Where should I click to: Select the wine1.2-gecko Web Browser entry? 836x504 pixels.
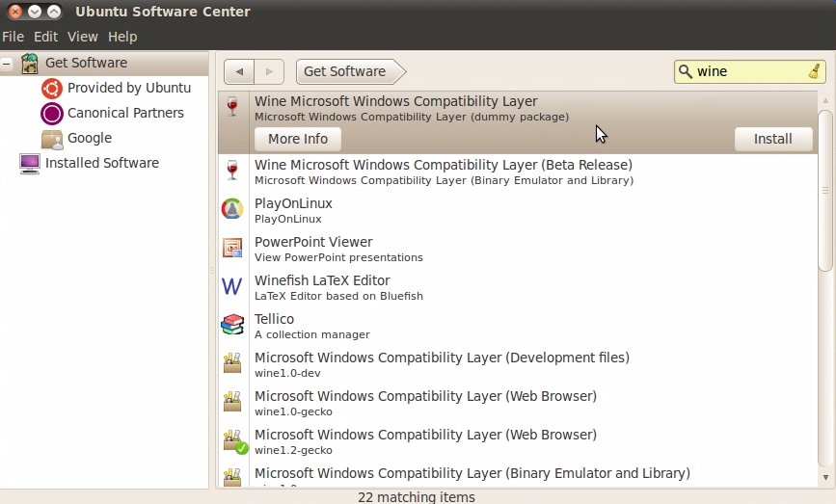[x=518, y=441]
